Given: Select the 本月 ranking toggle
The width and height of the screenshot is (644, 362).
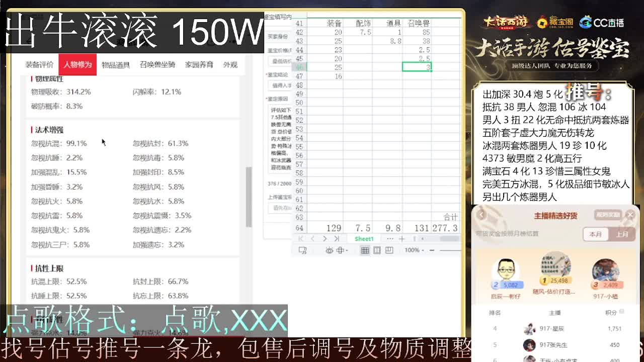Looking at the screenshot, I should 596,234.
